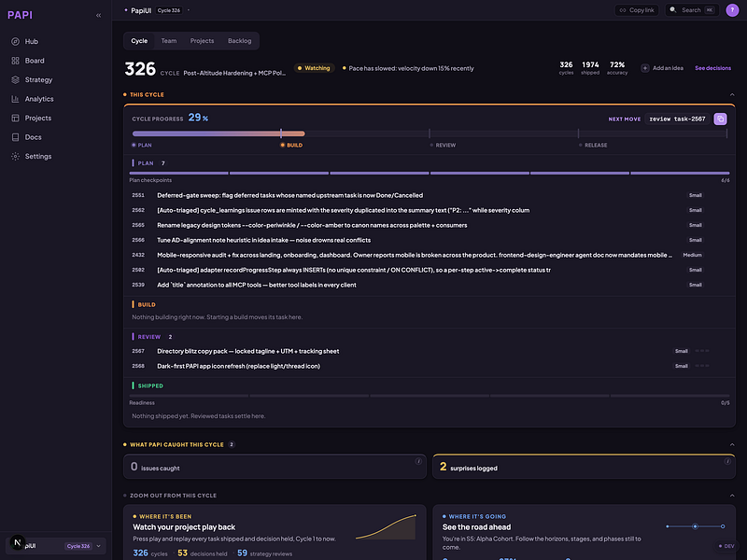This screenshot has width=747, height=560.
Task: Switch to the Team tab
Action: pyautogui.click(x=169, y=41)
